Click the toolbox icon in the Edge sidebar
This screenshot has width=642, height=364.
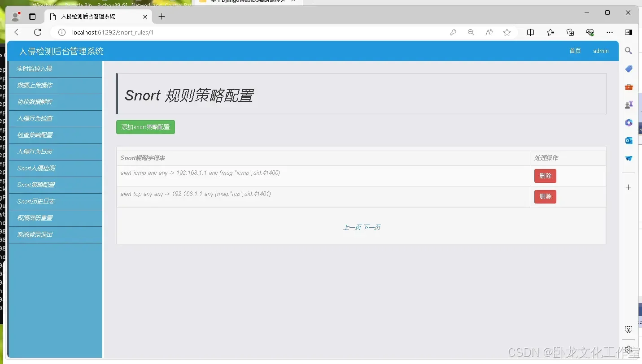click(628, 87)
